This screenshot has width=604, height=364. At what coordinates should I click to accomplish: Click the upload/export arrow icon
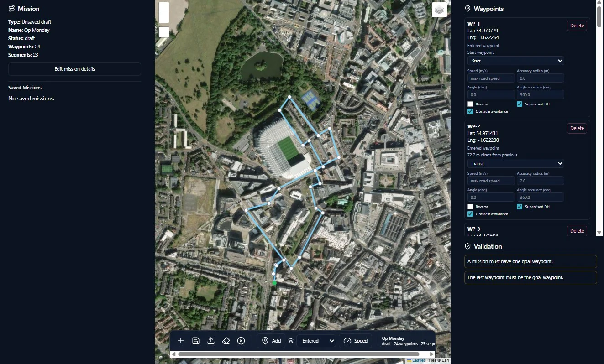[211, 341]
